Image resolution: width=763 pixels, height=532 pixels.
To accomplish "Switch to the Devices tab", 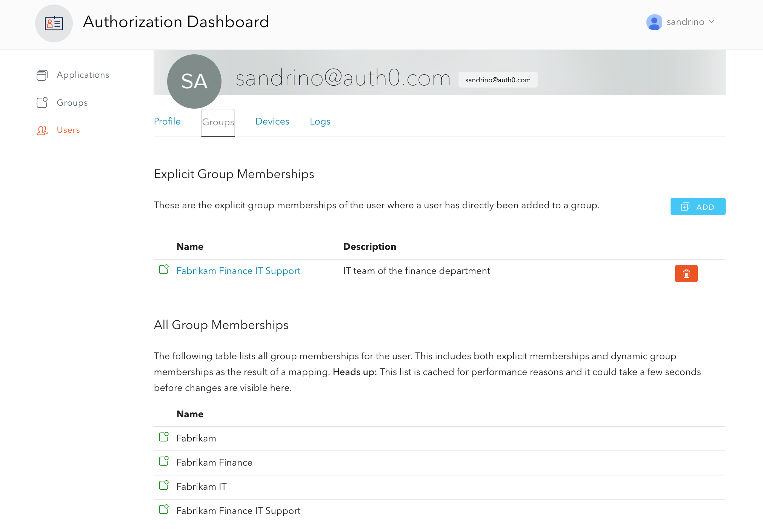I will [272, 121].
